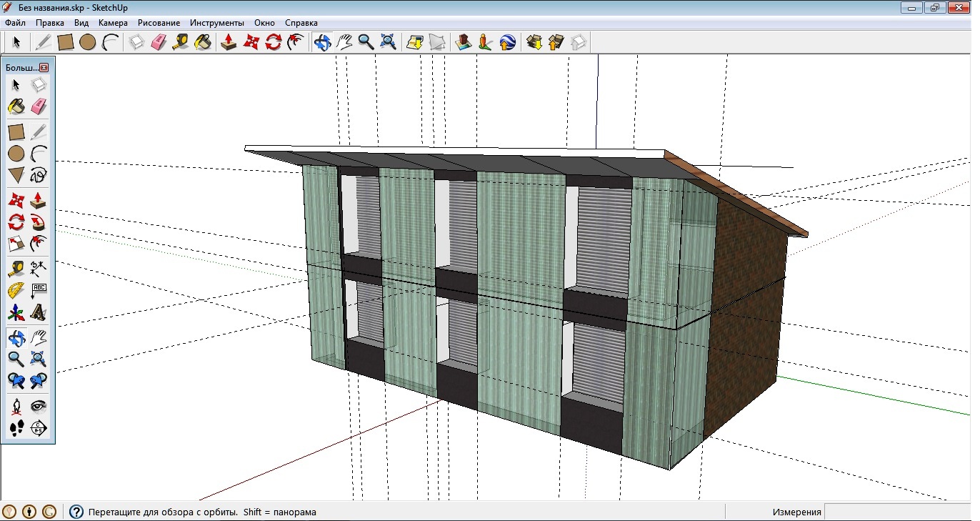Select the Eraser tool in top toolbar

tap(158, 43)
